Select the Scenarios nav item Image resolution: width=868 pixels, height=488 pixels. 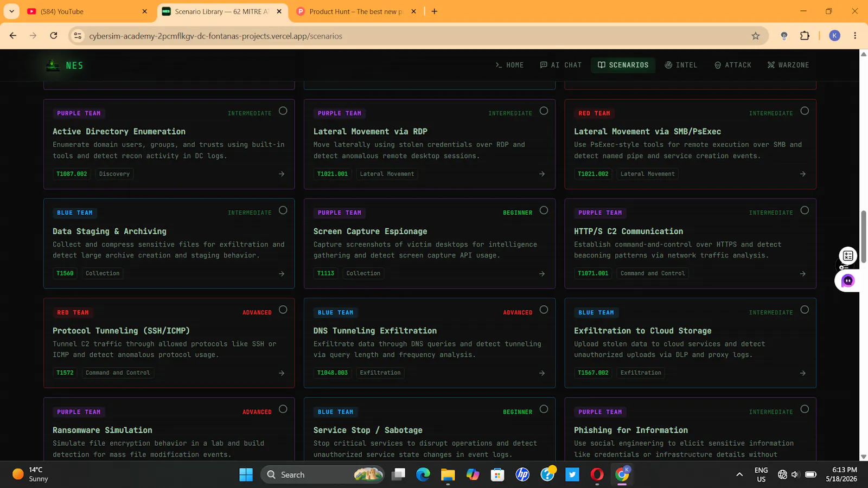[623, 65]
